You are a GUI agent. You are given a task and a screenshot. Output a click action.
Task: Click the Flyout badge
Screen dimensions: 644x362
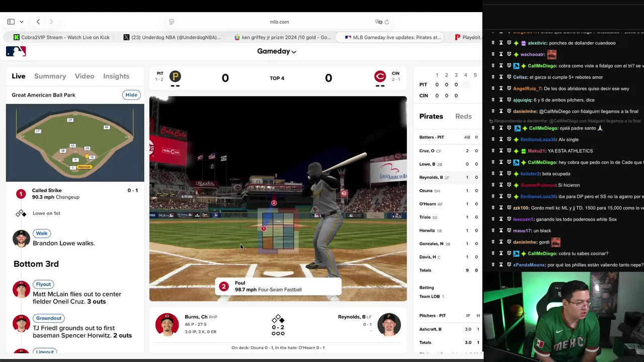click(43, 285)
